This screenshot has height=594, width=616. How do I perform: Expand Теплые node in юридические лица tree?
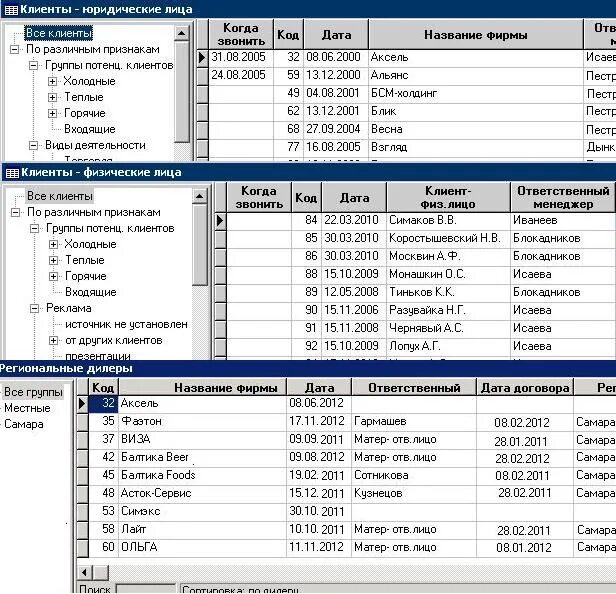(x=52, y=97)
